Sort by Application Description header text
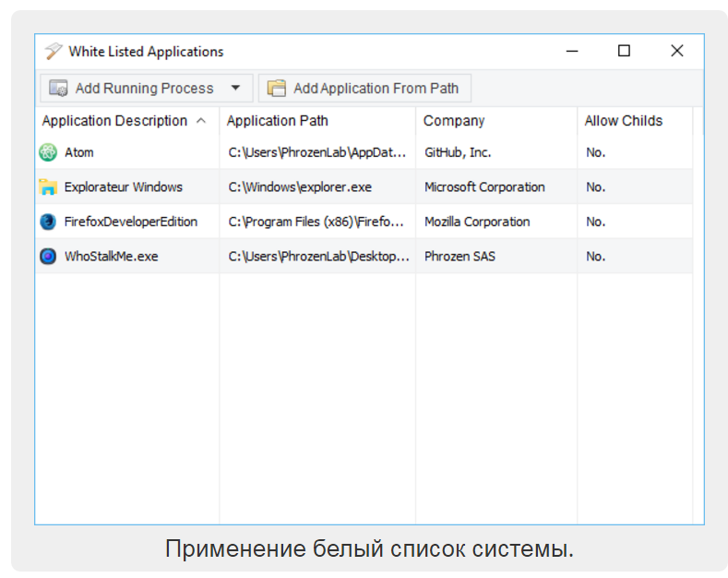Image resolution: width=728 pixels, height=578 pixels. click(x=114, y=121)
